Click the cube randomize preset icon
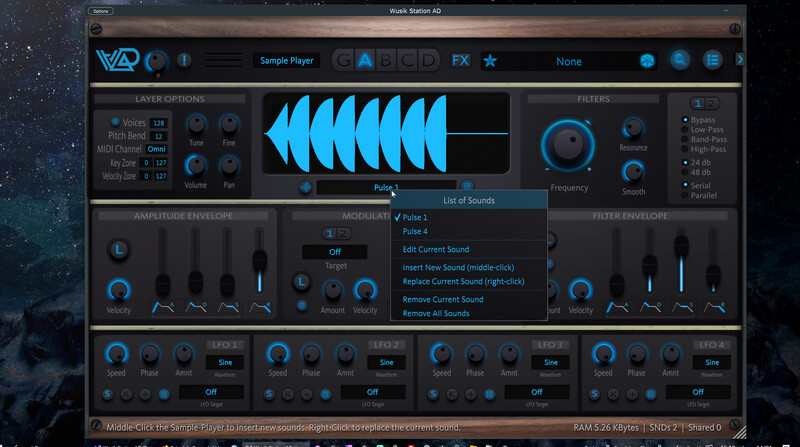The width and height of the screenshot is (800, 447). point(647,61)
